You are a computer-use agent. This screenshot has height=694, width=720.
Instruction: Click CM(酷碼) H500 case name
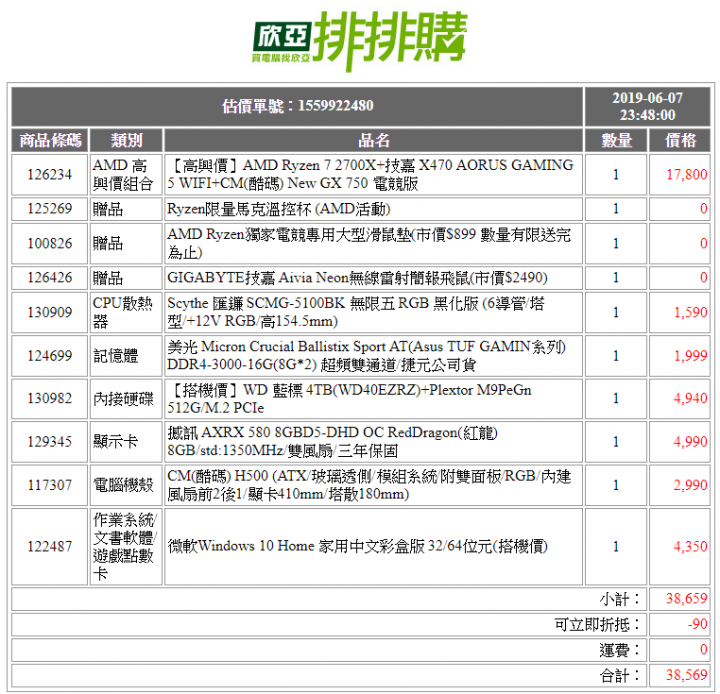[369, 485]
